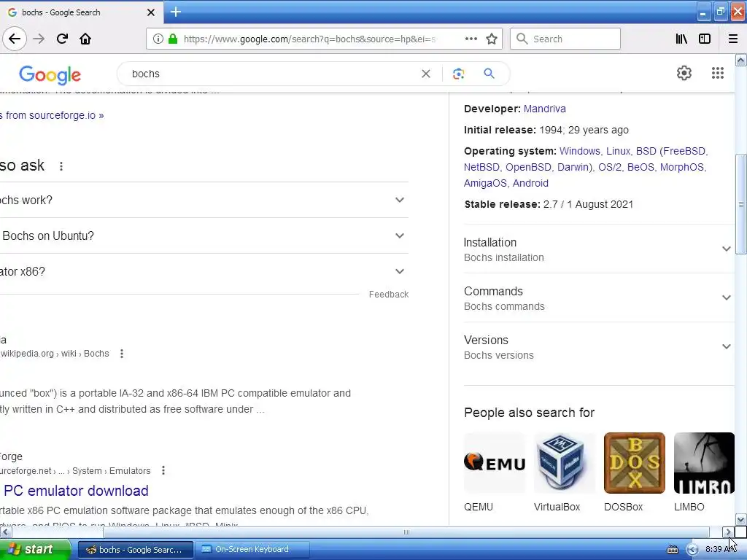
Task: Open the Start menu
Action: click(34, 550)
